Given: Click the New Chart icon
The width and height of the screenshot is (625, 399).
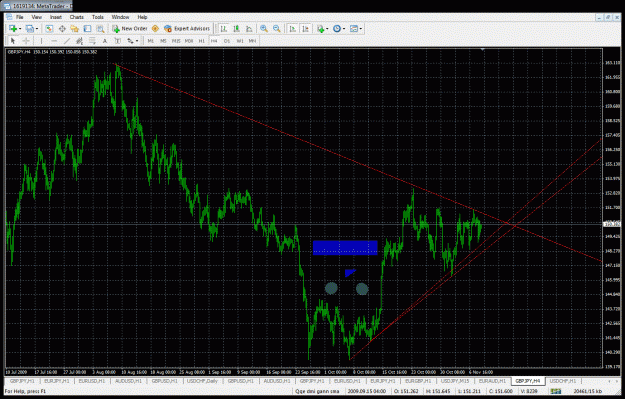Looking at the screenshot, I should pos(13,29).
